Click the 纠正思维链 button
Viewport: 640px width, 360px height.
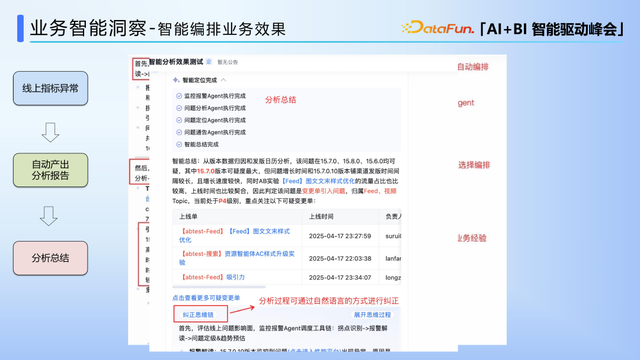(x=198, y=315)
